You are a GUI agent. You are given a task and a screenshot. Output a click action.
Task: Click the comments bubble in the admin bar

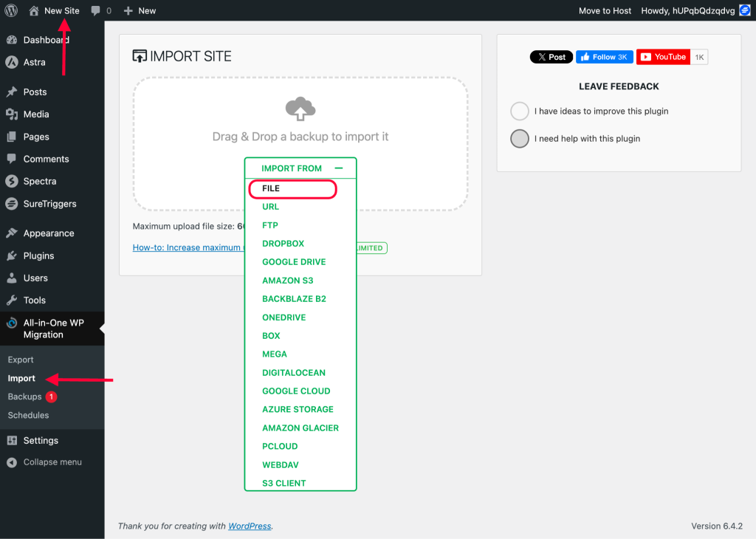click(x=96, y=10)
